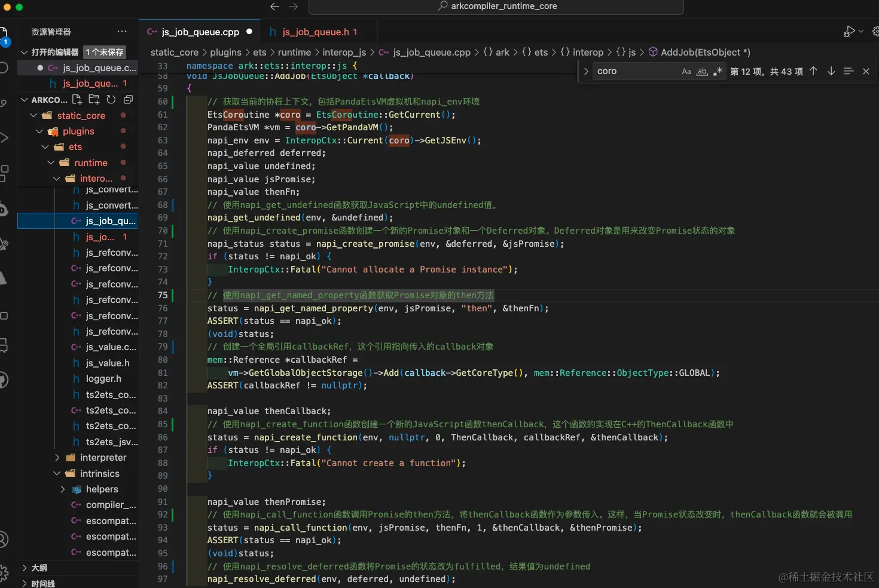This screenshot has height=588, width=879.
Task: Navigate back with the left arrow
Action: pyautogui.click(x=274, y=7)
